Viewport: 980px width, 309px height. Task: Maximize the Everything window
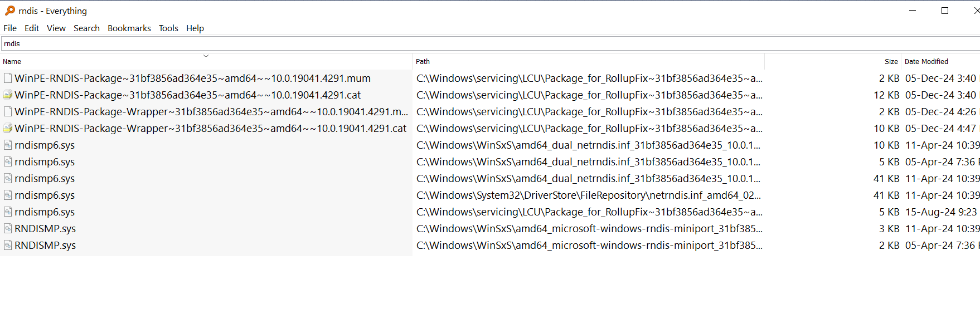point(945,11)
